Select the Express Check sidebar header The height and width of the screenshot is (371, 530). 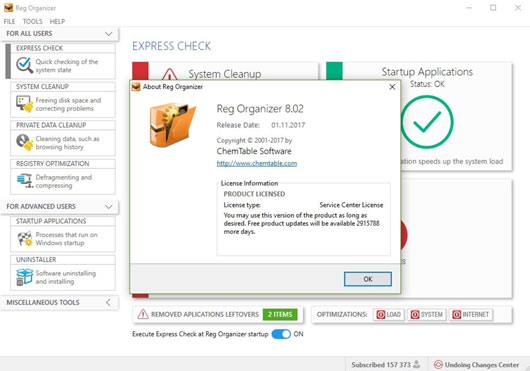[63, 48]
